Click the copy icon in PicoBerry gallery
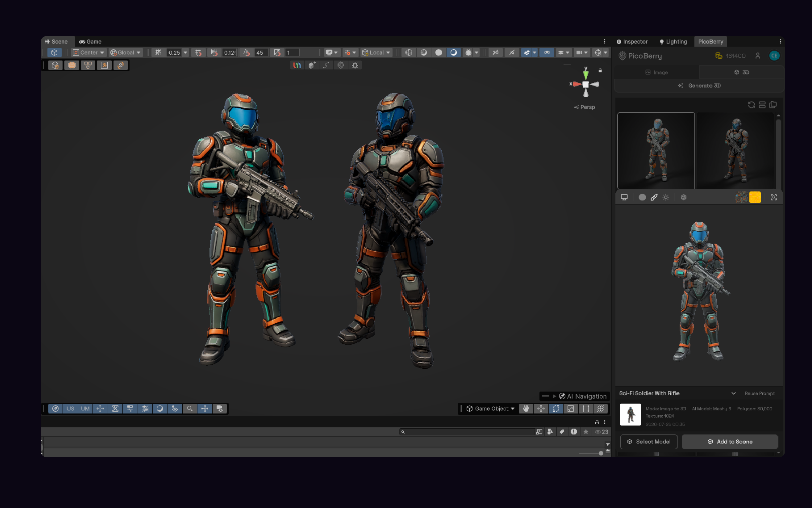 click(x=773, y=105)
